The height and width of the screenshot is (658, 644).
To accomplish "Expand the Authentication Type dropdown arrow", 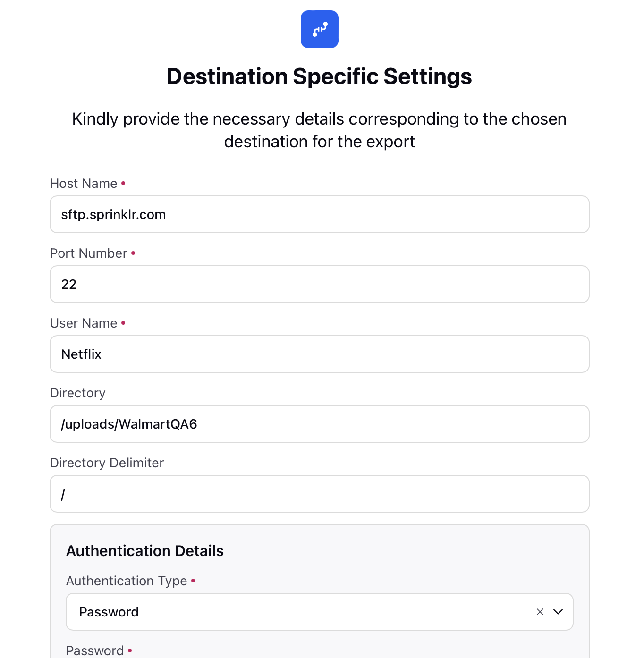I will pyautogui.click(x=558, y=612).
